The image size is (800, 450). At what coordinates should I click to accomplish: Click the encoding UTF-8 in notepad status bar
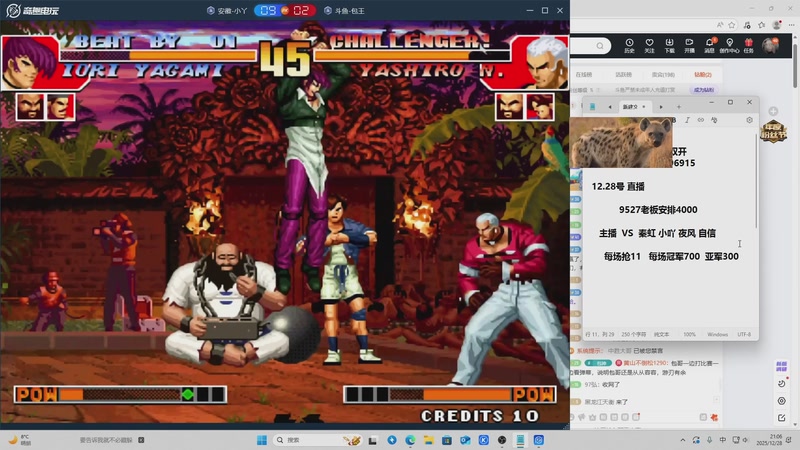[x=744, y=334]
